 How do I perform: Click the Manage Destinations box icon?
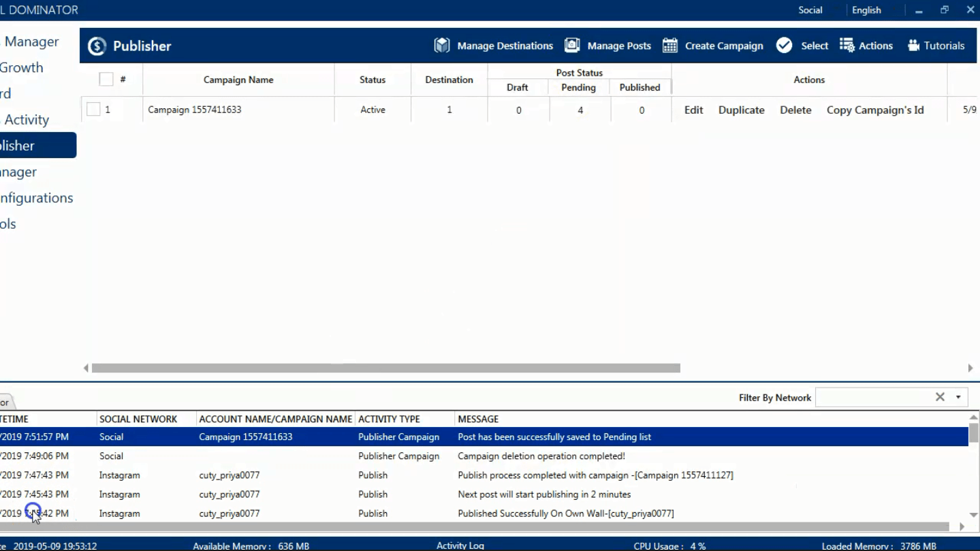pos(442,46)
